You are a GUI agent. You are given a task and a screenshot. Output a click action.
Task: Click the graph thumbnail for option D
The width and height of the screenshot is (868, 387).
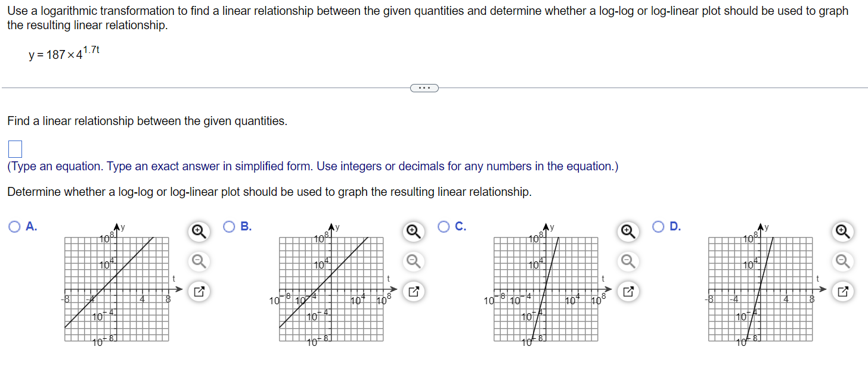pos(760,289)
